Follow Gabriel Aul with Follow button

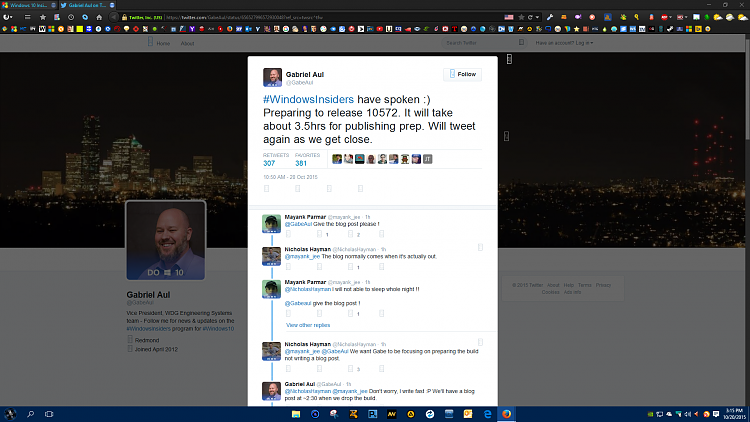tap(463, 74)
